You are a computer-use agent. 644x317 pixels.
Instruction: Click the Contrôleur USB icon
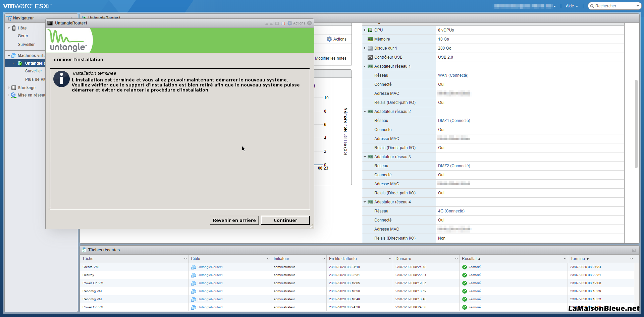[x=370, y=57]
